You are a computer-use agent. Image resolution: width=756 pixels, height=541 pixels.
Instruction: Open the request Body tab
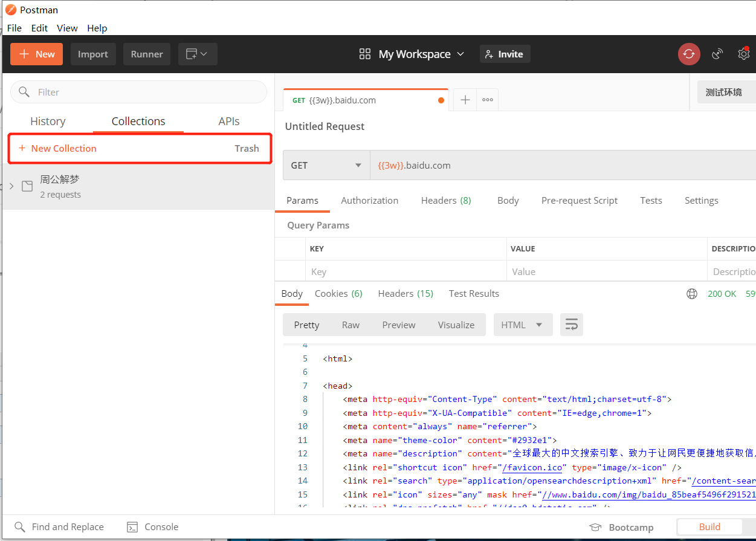click(x=508, y=201)
